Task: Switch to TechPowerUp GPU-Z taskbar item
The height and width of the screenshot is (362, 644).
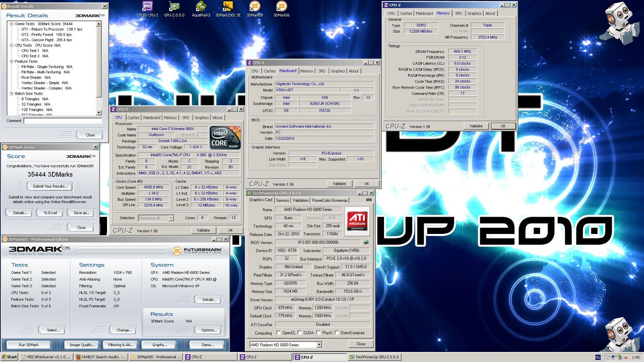Action: (374, 357)
